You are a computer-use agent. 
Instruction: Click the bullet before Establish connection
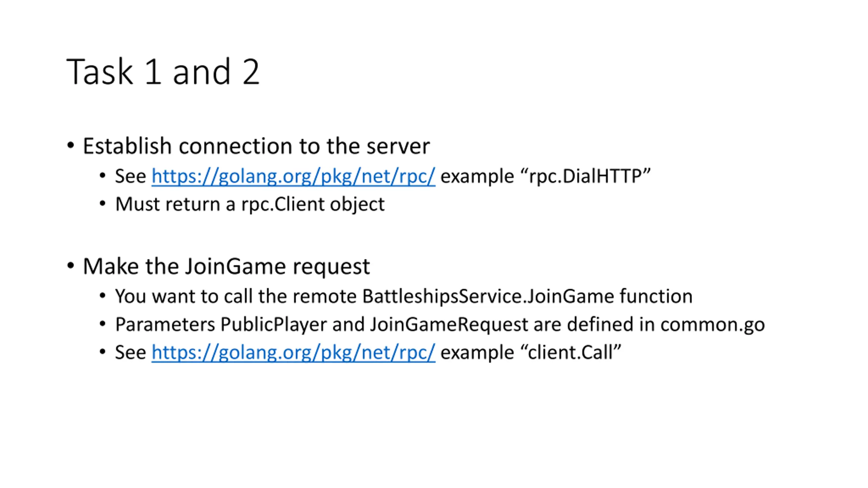click(x=71, y=146)
